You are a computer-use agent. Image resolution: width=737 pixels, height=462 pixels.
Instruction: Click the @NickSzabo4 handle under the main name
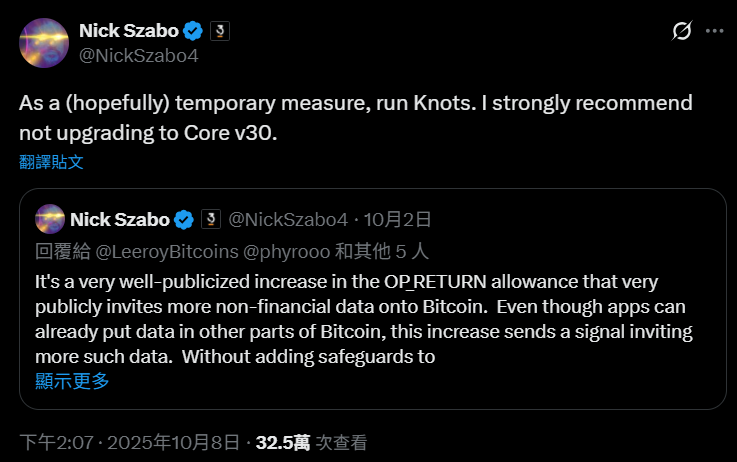coord(138,56)
